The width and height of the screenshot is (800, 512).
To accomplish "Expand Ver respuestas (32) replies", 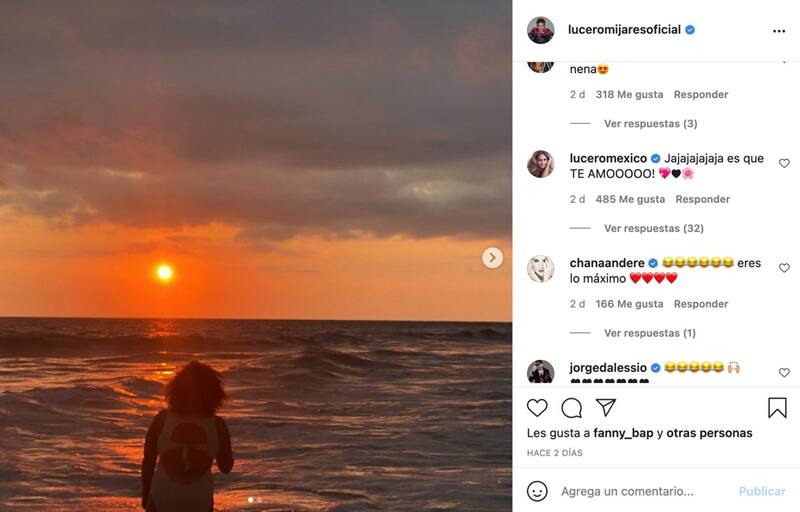I will coord(653,229).
